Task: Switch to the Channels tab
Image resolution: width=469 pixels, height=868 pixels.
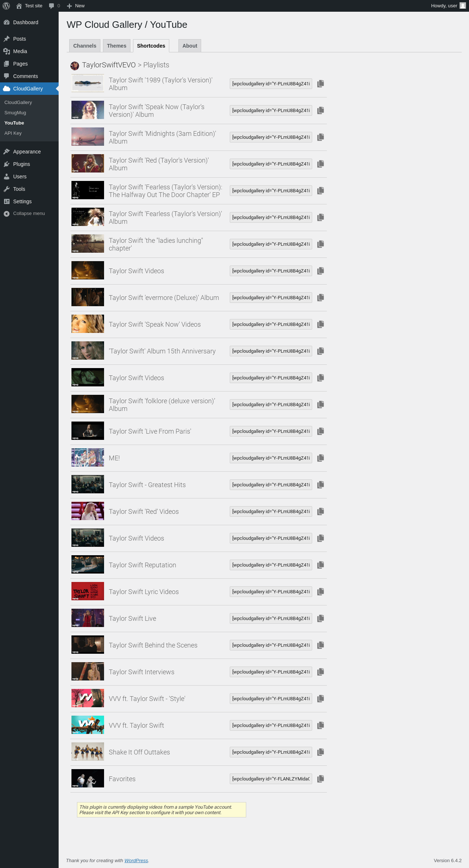Action: click(x=85, y=46)
